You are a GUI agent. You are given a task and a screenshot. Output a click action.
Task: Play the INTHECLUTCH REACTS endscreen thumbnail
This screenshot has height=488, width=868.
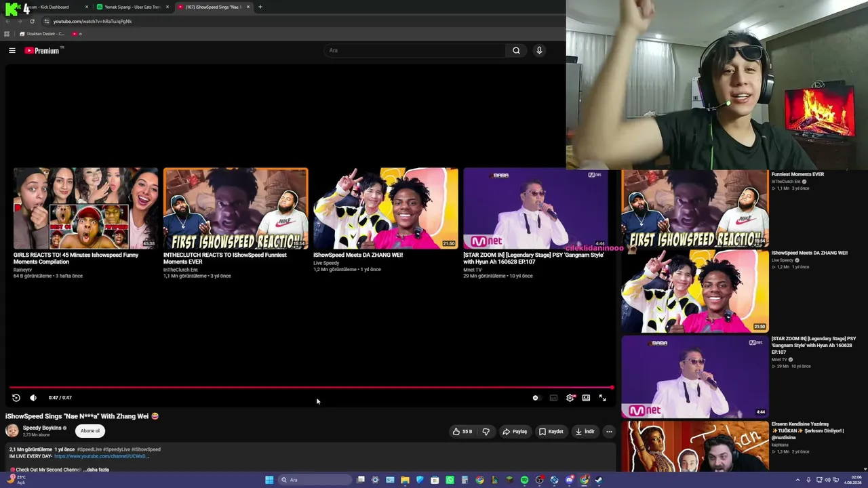click(x=235, y=209)
